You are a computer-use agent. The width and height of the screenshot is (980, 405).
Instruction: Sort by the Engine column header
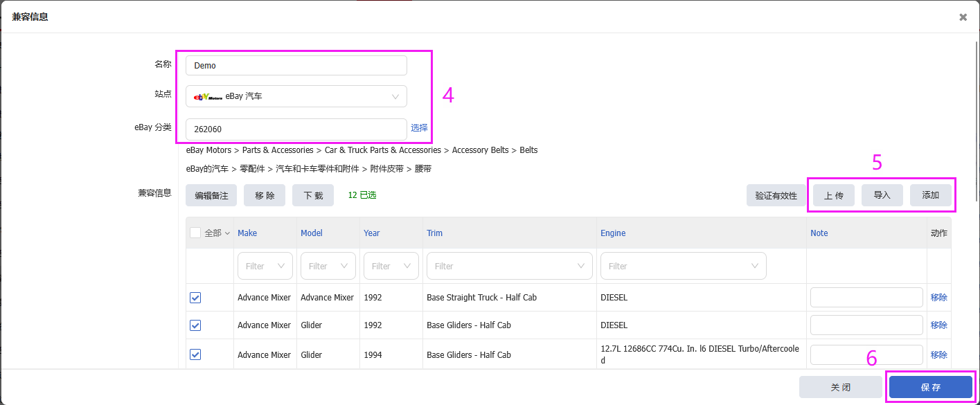613,233
